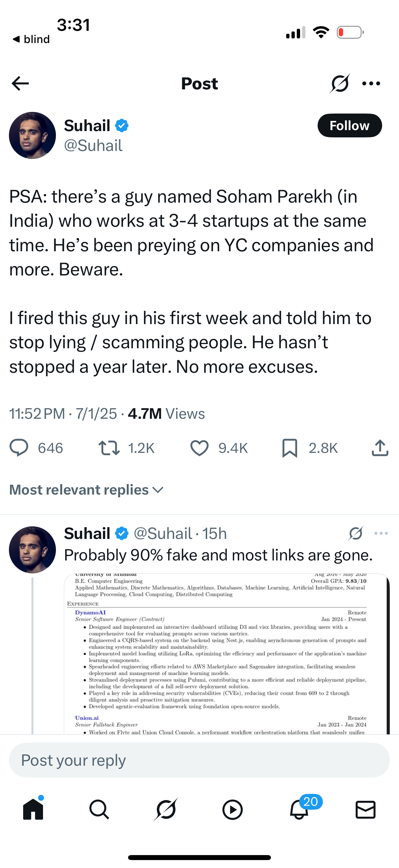The image size is (399, 868).
Task: Tap the back arrow icon
Action: point(20,83)
